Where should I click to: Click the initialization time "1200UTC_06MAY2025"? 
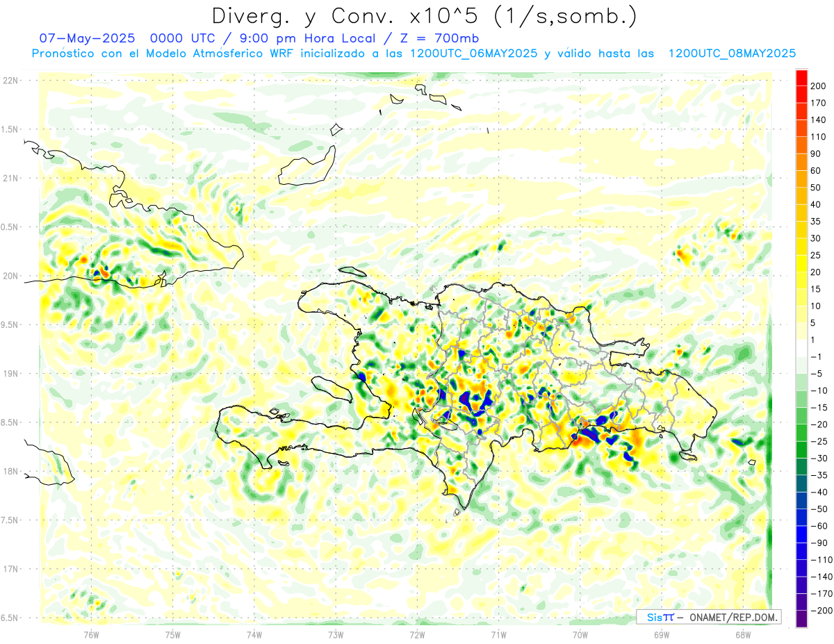(x=474, y=53)
